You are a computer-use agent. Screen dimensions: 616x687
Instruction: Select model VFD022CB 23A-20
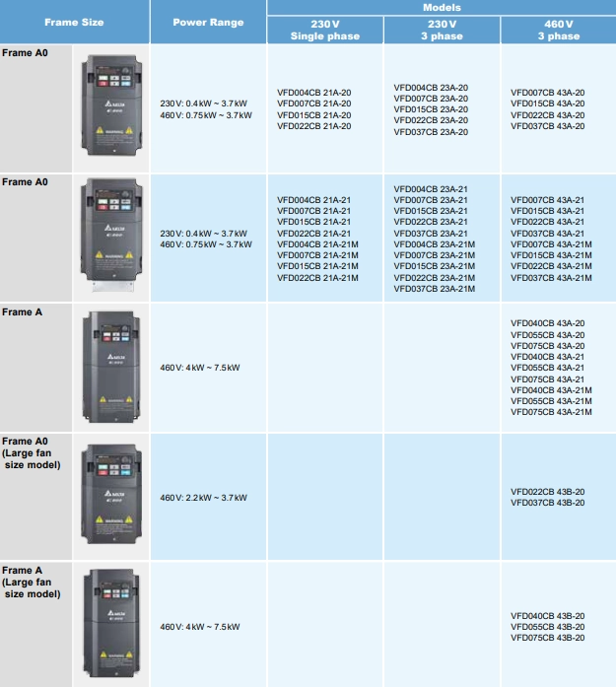coord(431,120)
